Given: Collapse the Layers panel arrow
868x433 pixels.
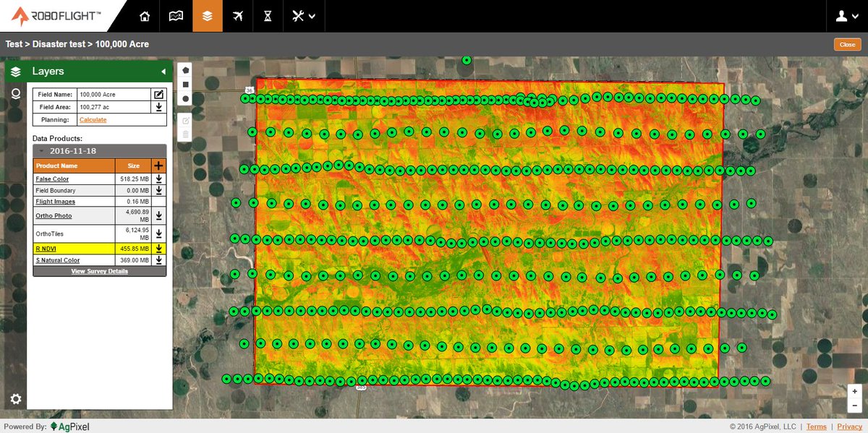Looking at the screenshot, I should [x=163, y=72].
